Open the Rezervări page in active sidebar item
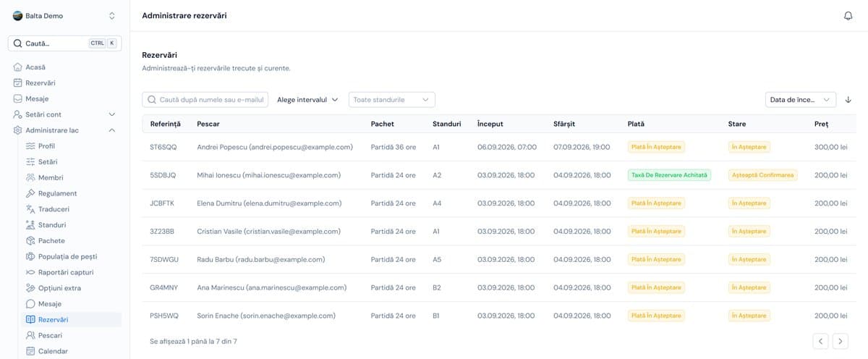 point(71,319)
